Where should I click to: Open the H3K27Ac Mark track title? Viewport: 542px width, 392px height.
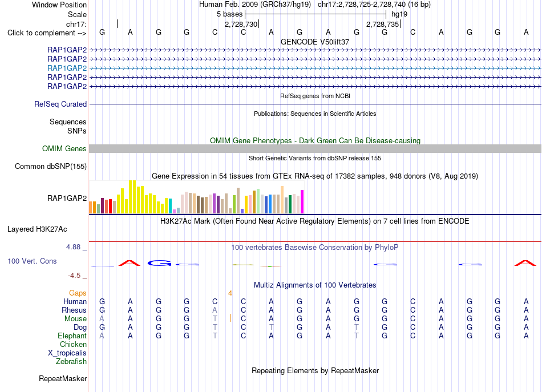pos(315,221)
